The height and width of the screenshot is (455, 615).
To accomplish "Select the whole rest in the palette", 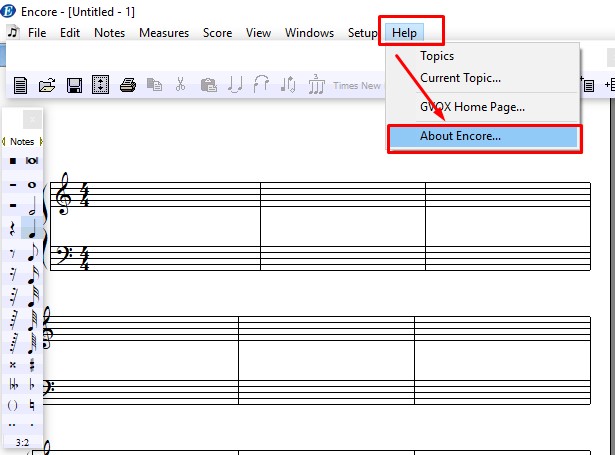I will (13, 185).
